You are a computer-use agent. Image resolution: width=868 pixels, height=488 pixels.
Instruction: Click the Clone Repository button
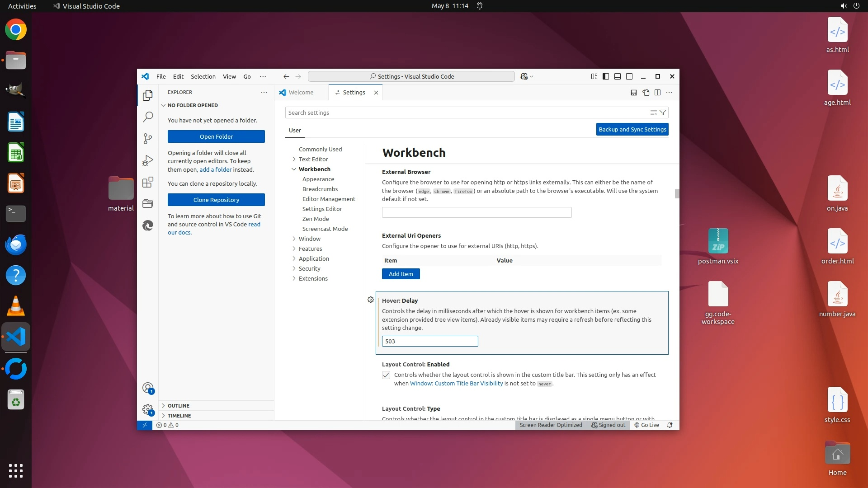click(216, 200)
